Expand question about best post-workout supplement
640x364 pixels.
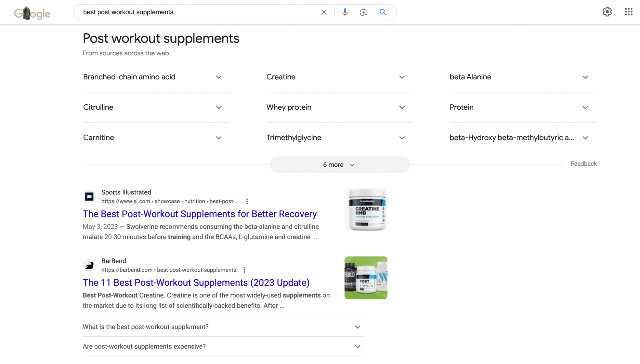pyautogui.click(x=223, y=327)
